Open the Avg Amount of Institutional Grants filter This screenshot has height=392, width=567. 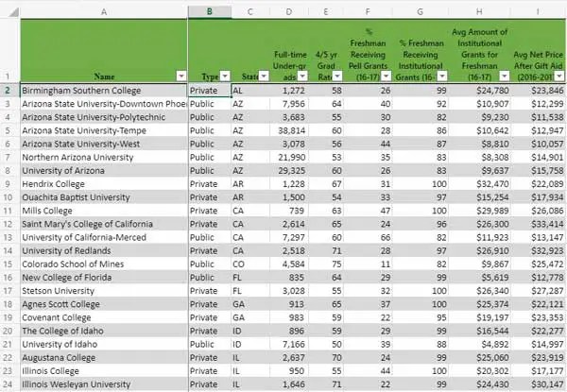[504, 76]
